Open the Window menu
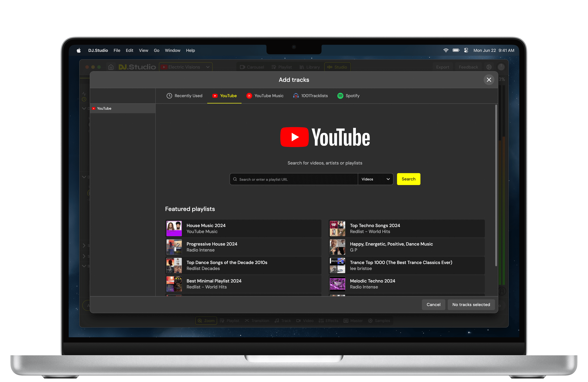 (172, 50)
